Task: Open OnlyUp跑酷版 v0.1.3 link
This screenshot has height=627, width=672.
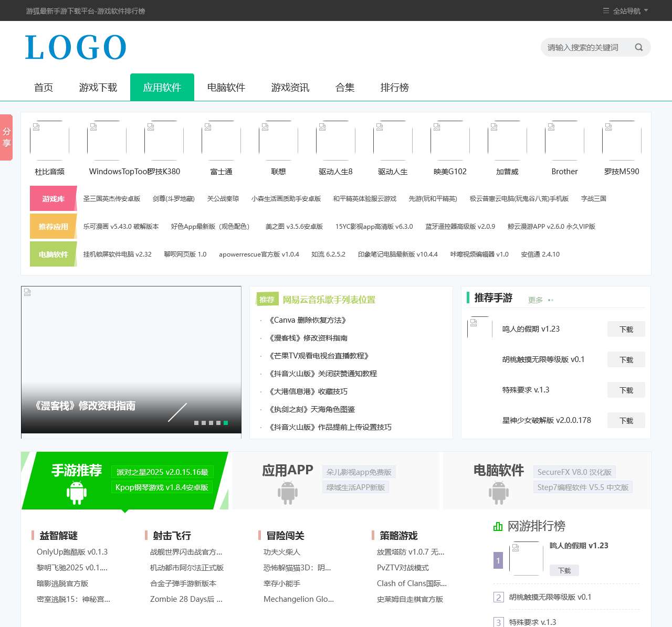Action: (72, 552)
